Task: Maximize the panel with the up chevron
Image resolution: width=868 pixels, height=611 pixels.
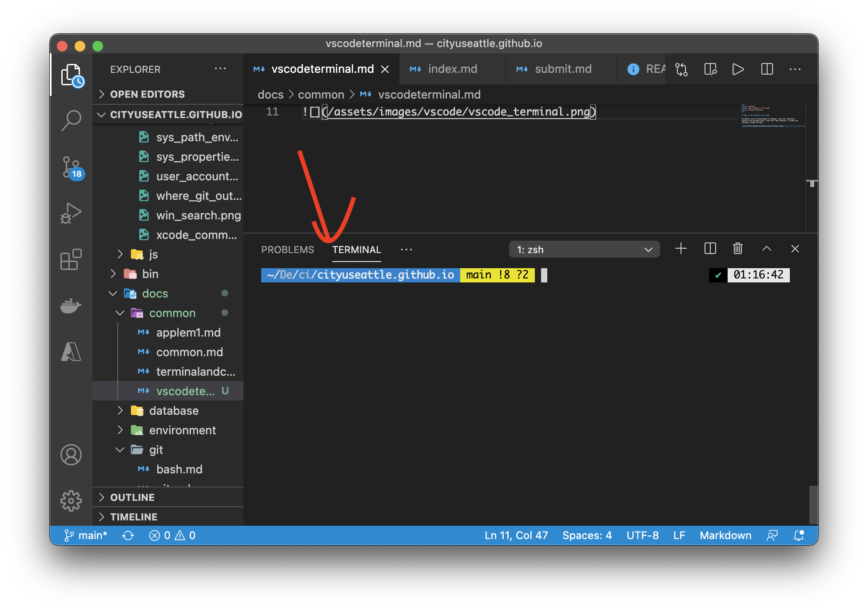Action: pyautogui.click(x=767, y=249)
